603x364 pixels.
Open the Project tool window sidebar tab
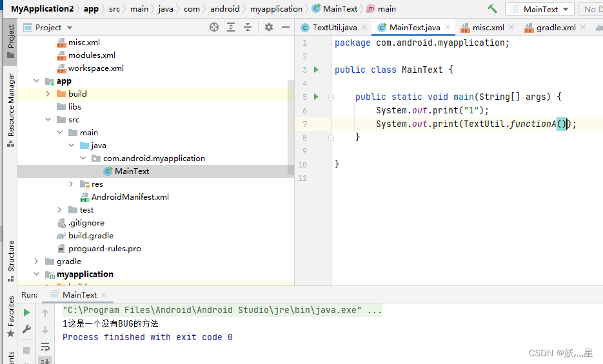(x=11, y=41)
